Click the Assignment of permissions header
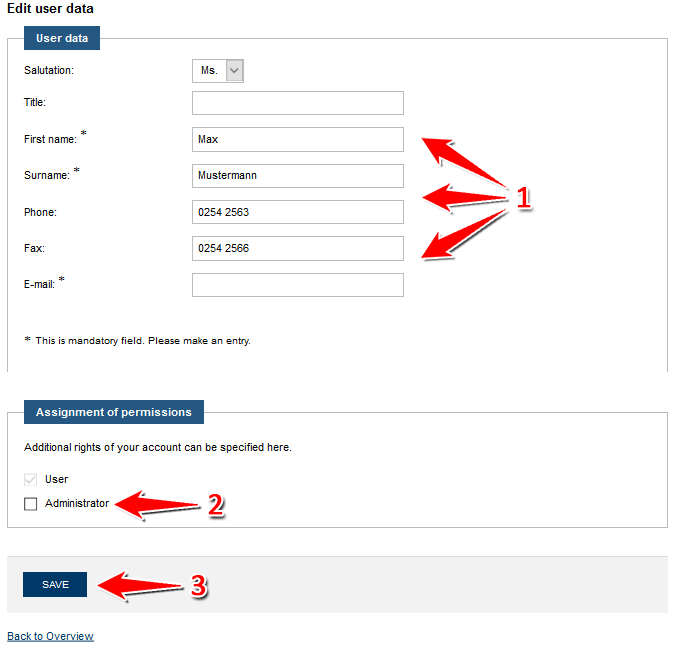The height and width of the screenshot is (648, 675). click(x=114, y=412)
